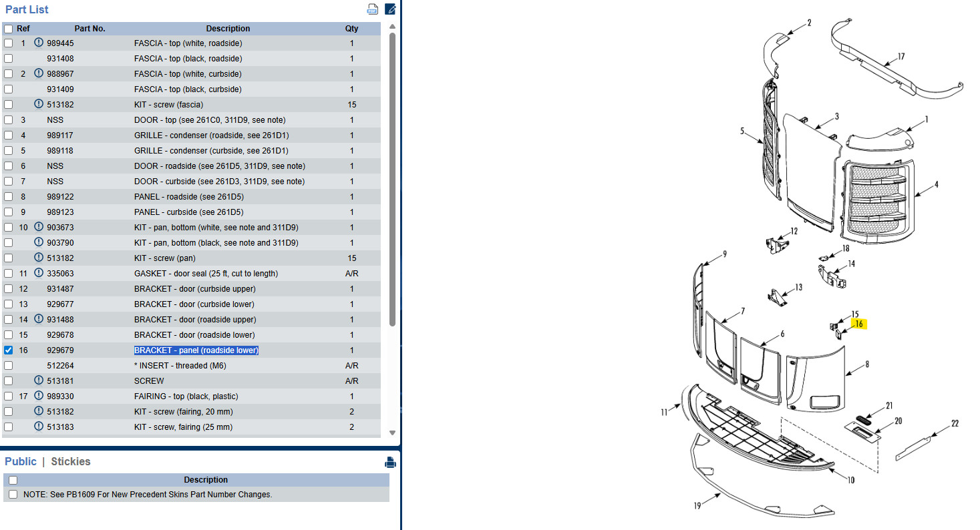The height and width of the screenshot is (530, 980).
Task: Check the box for INSERT - threaded 512264
Action: pos(8,365)
